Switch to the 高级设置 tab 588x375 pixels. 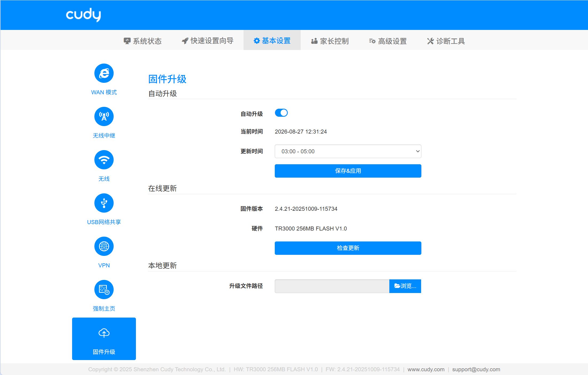click(x=388, y=41)
